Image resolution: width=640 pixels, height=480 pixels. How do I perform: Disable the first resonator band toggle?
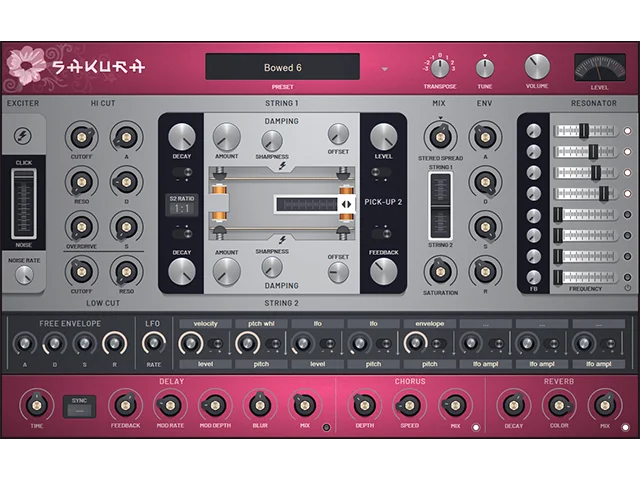pos(627,131)
